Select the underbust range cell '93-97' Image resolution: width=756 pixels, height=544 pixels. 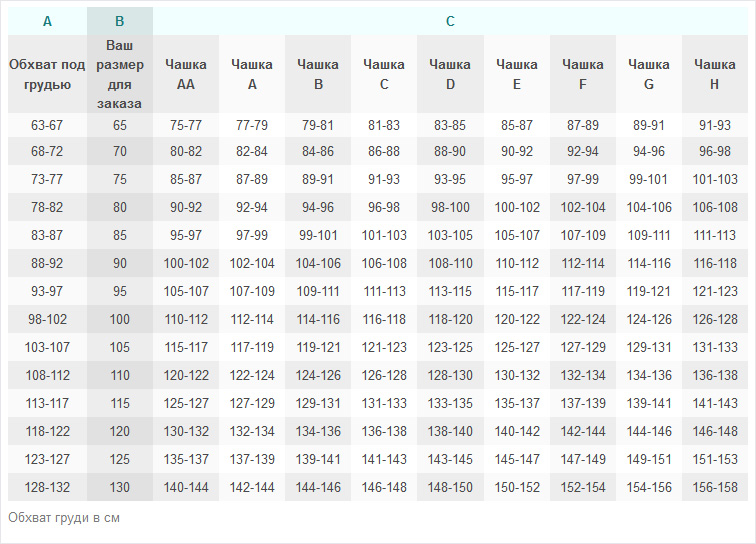[47, 292]
